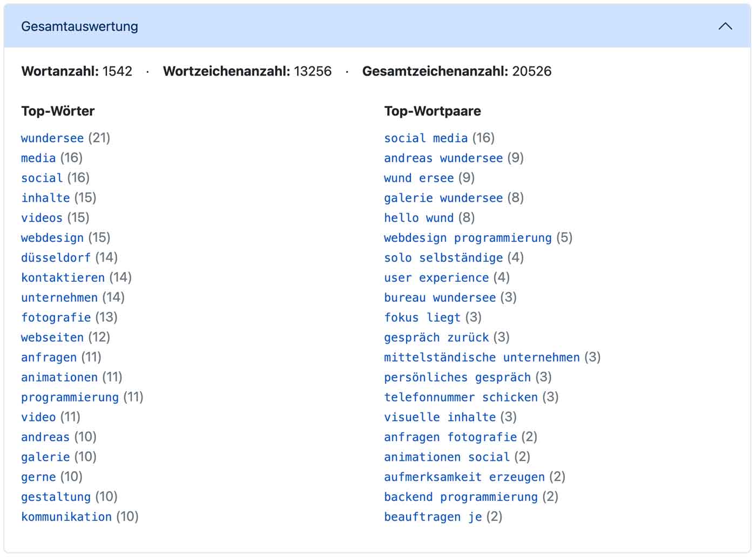Click the 'düsseldorf' top word

[56, 258]
